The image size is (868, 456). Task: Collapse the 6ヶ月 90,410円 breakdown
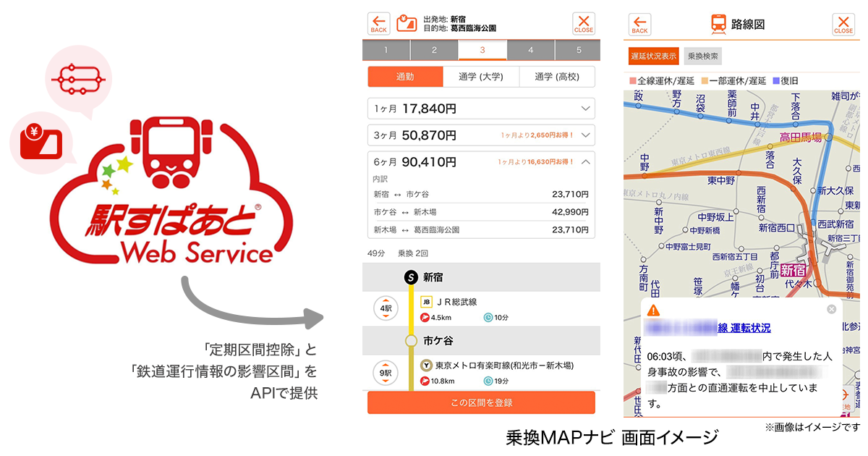pos(586,161)
